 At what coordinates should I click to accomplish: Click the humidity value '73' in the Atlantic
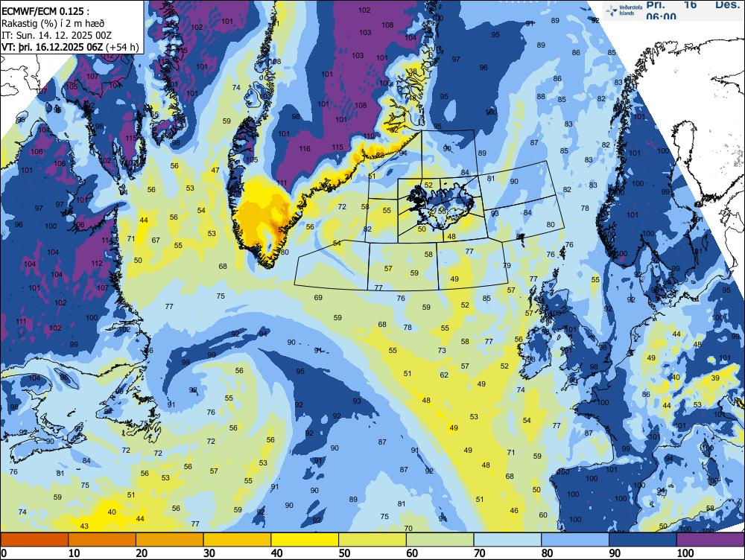pos(442,350)
